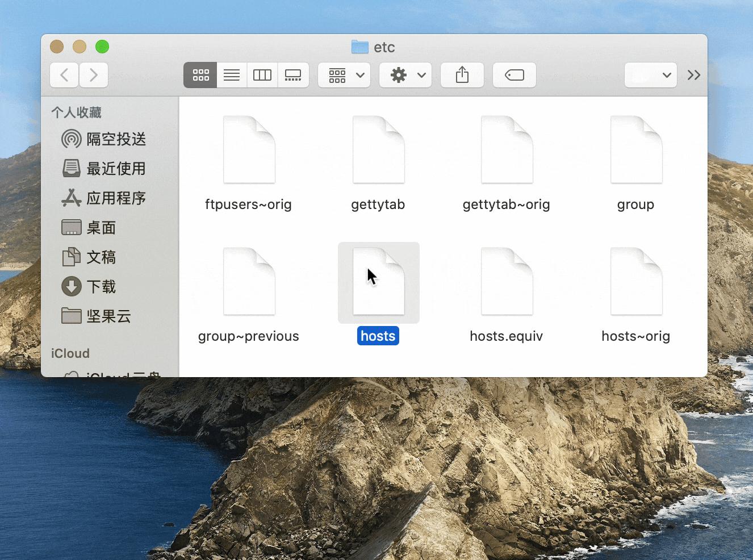Switch to column view
Screen dimensions: 753x560
[262, 74]
